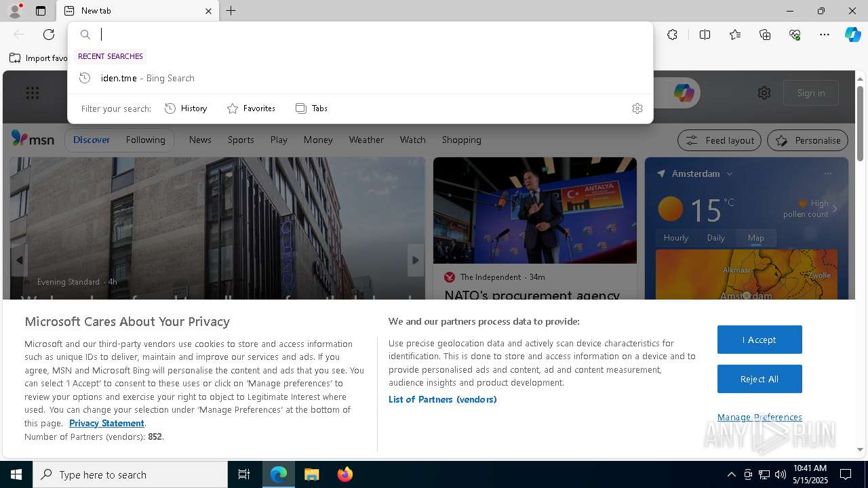Open Settings and more ellipsis menu
This screenshot has height=488, width=868.
(x=825, y=35)
